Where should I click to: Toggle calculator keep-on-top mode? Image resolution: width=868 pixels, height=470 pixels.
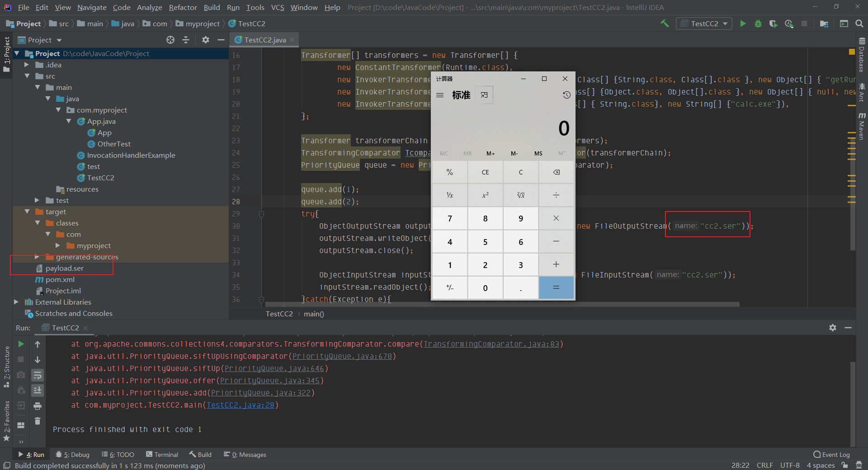[x=484, y=95]
